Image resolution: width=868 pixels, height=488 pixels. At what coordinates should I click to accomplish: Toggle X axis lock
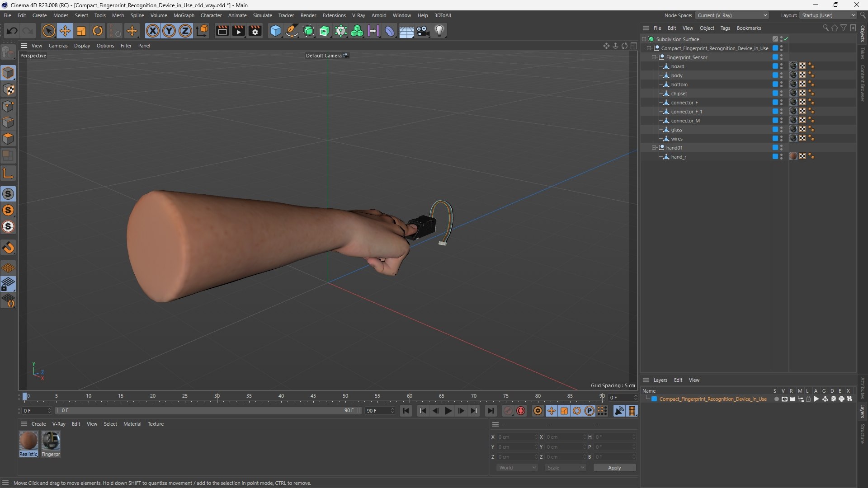(x=153, y=31)
